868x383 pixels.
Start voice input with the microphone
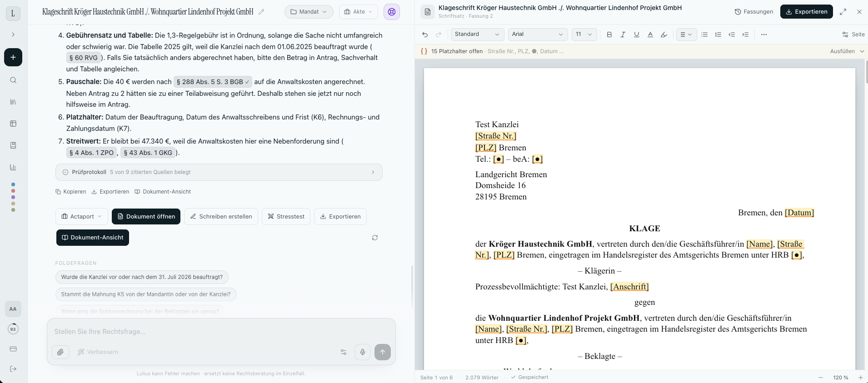tap(363, 352)
